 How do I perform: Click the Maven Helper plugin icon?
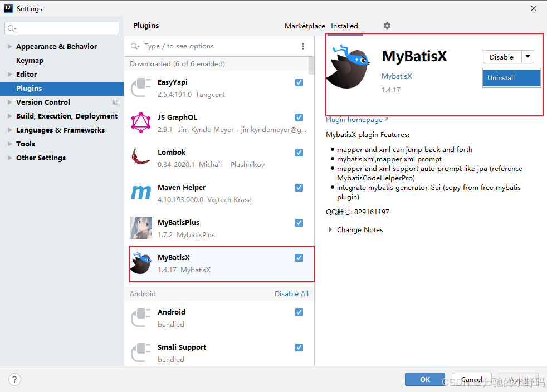140,193
